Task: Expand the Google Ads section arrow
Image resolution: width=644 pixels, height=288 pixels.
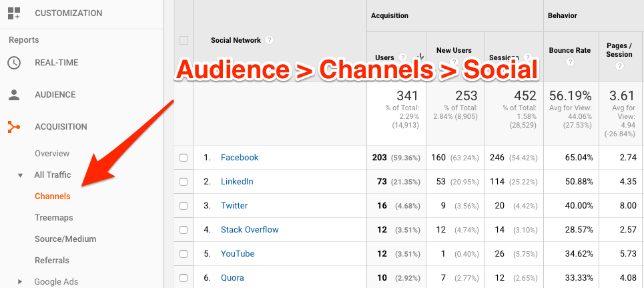Action: point(20,282)
